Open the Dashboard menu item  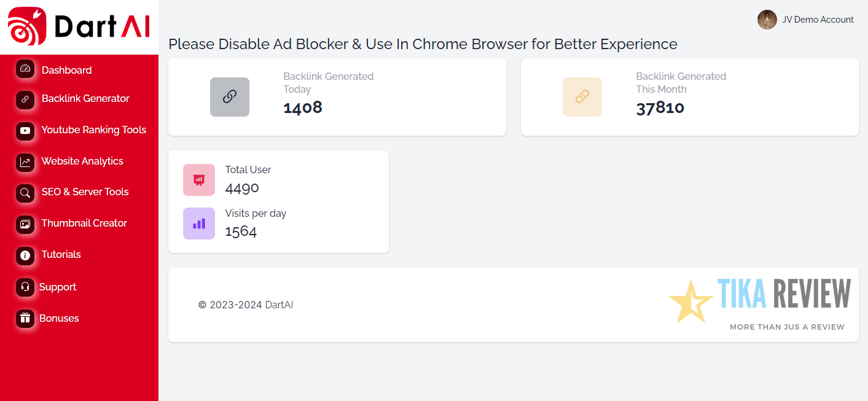pyautogui.click(x=66, y=70)
